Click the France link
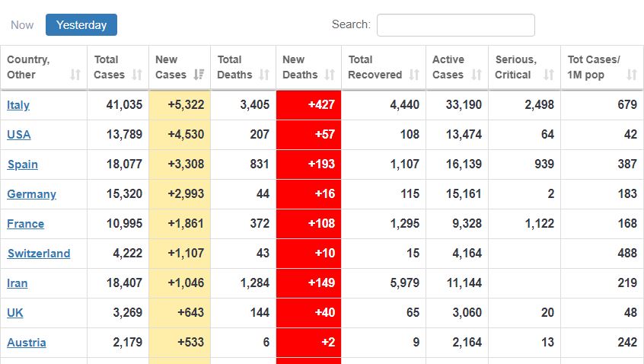 tap(25, 224)
